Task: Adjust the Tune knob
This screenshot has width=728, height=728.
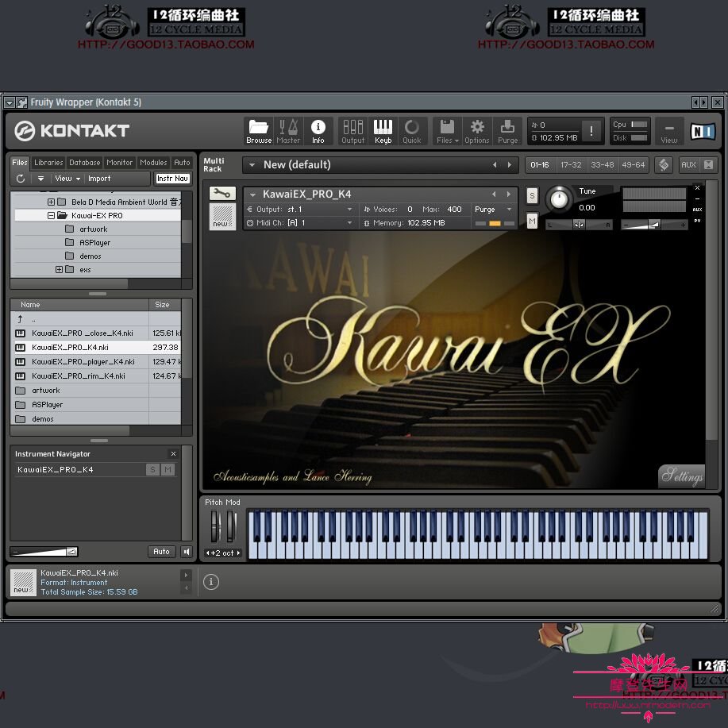Action: pos(560,198)
